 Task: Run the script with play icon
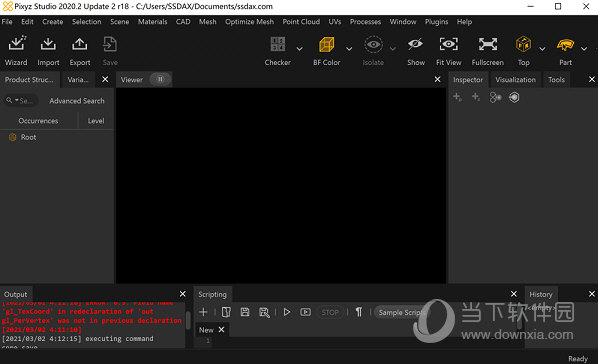coord(287,312)
